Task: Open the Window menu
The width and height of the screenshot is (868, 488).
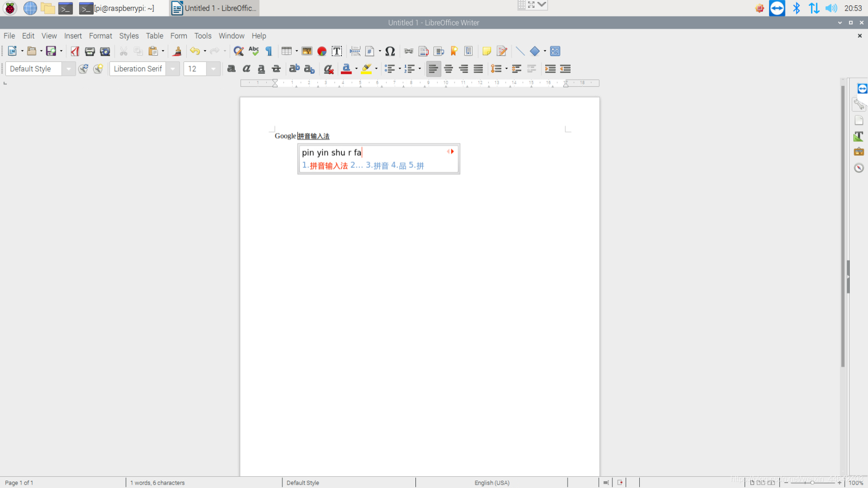Action: click(x=232, y=36)
